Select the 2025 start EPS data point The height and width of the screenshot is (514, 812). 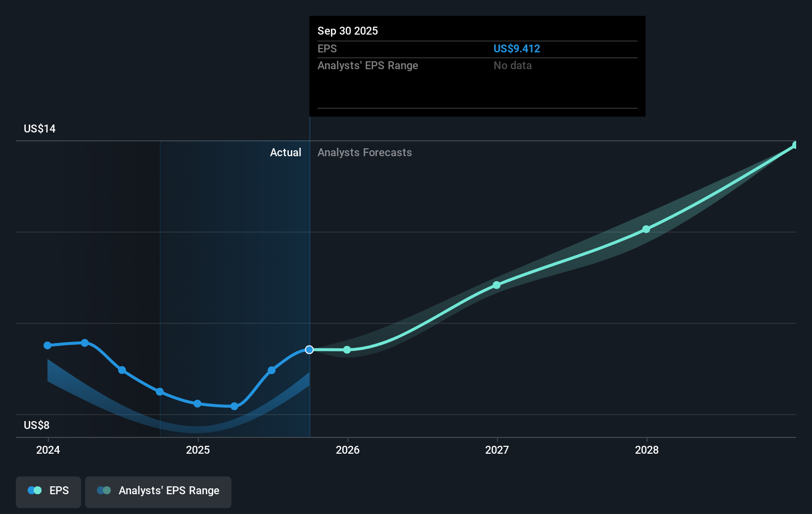tap(197, 404)
